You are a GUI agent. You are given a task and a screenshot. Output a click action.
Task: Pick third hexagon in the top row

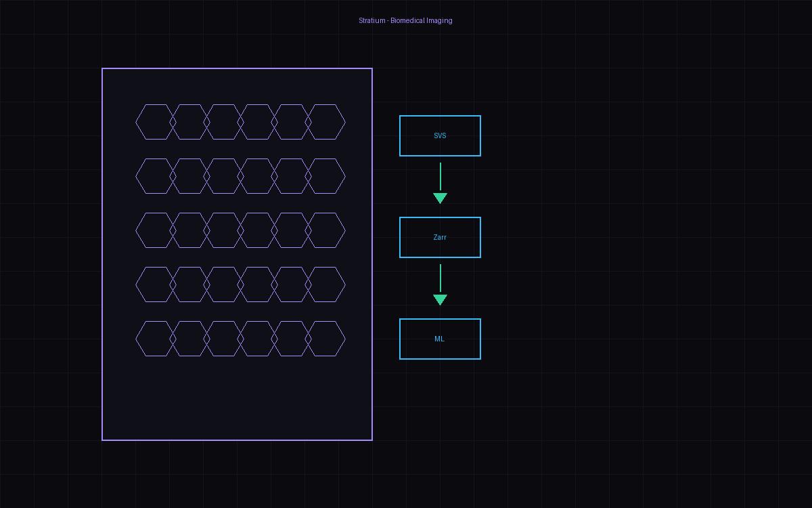point(223,122)
